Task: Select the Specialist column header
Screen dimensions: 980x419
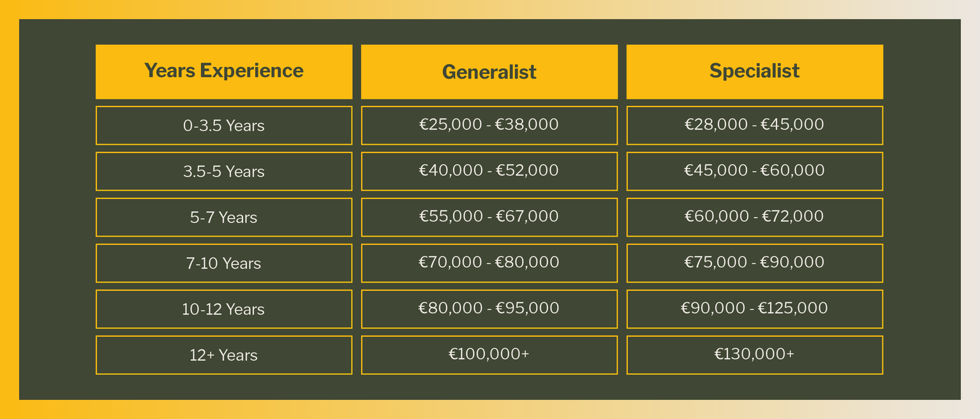Action: [755, 71]
